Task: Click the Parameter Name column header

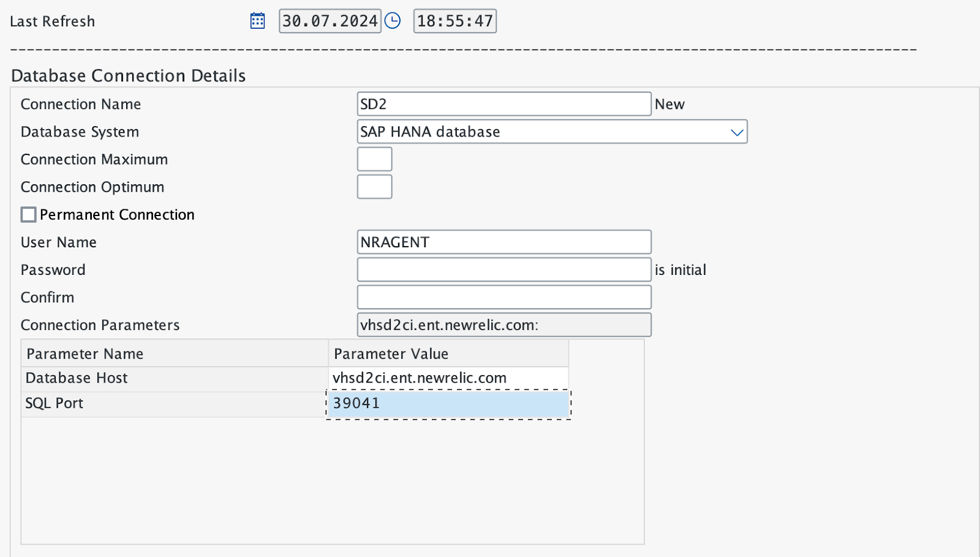Action: click(84, 353)
